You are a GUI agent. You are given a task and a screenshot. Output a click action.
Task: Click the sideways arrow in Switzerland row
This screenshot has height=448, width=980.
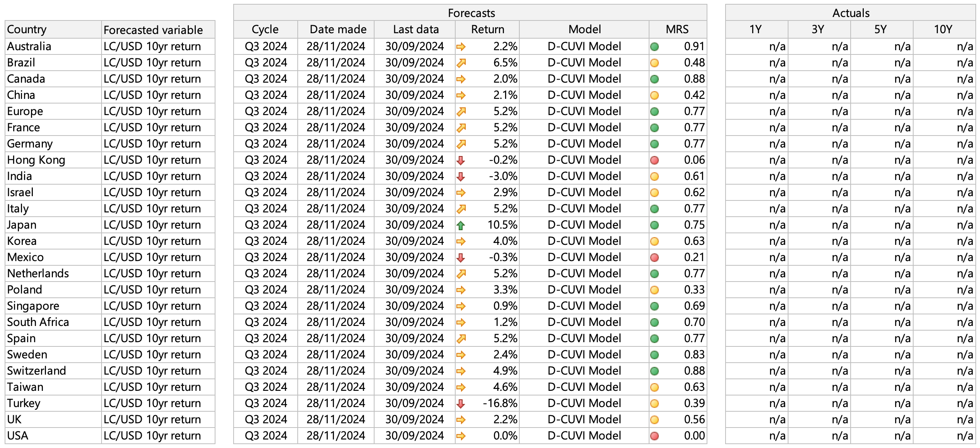[461, 371]
